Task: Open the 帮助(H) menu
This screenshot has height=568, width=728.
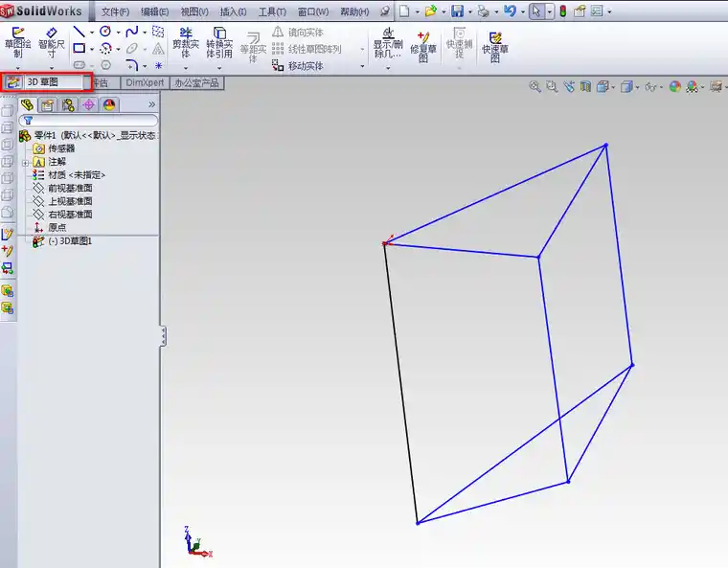Action: (354, 11)
